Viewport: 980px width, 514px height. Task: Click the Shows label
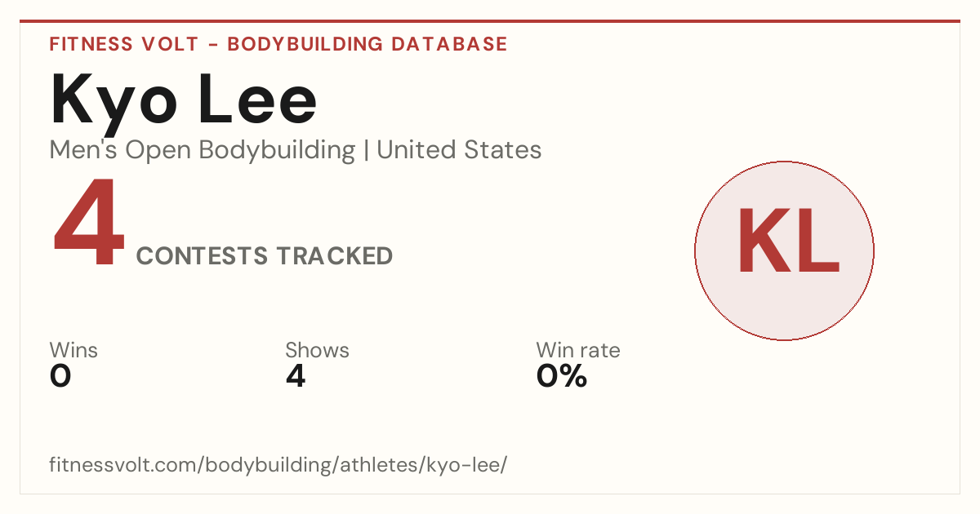coord(317,351)
